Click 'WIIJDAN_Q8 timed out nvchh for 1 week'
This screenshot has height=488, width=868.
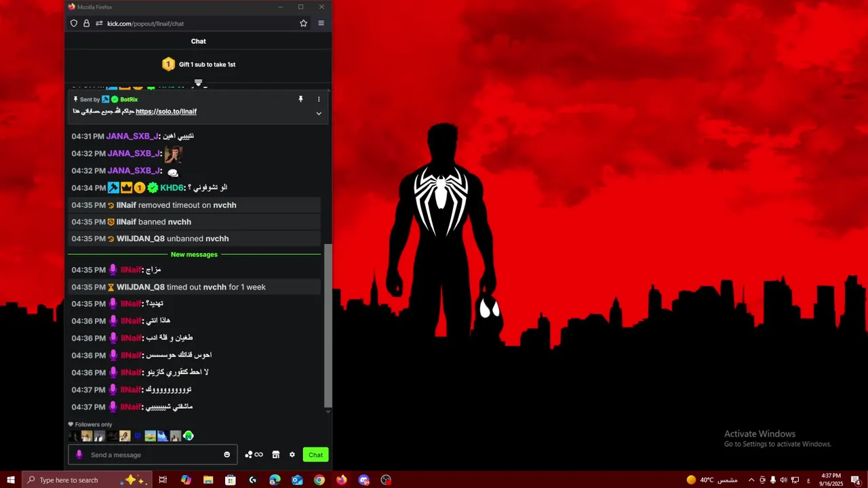coord(195,287)
